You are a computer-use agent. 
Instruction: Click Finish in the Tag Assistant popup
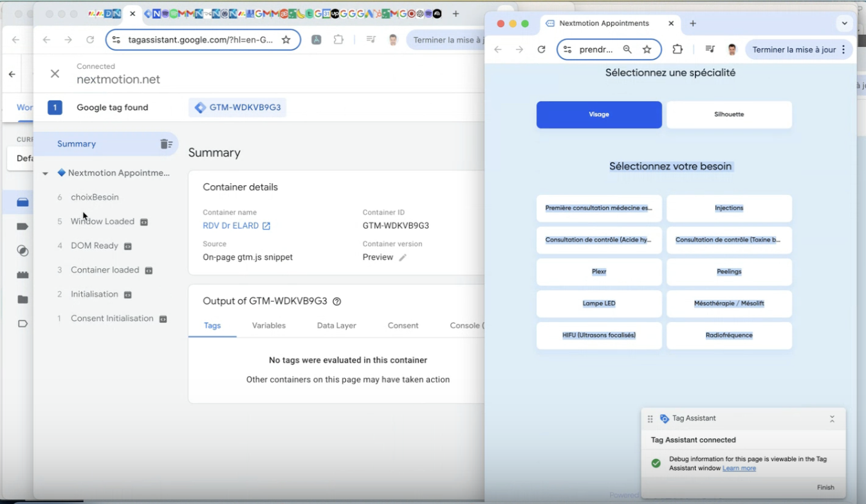coord(825,488)
